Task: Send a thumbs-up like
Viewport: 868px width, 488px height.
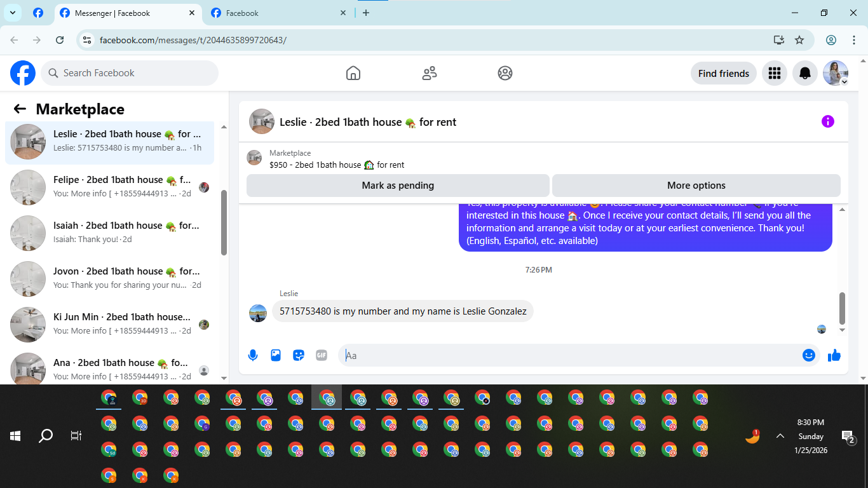Action: 834,355
